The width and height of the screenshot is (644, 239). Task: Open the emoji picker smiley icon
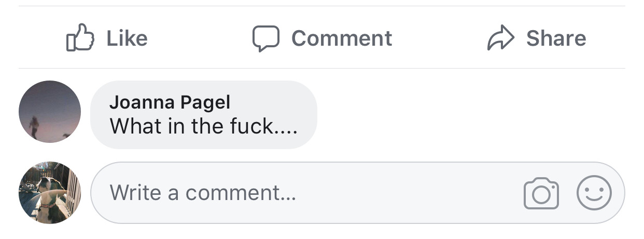[x=594, y=193]
